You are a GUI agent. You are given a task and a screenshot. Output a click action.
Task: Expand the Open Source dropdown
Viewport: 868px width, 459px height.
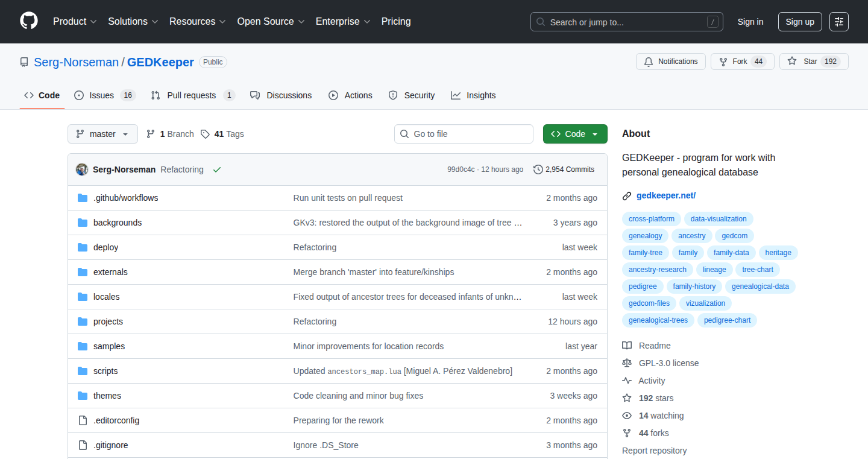[x=271, y=21]
